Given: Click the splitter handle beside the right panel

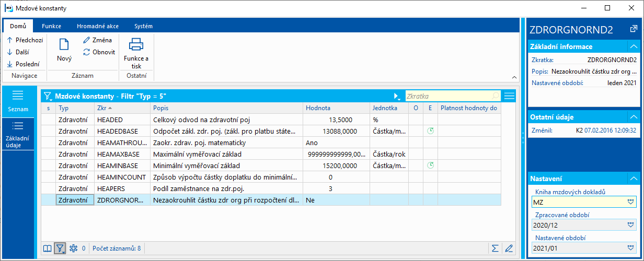Looking at the screenshot, I should click(x=523, y=138).
